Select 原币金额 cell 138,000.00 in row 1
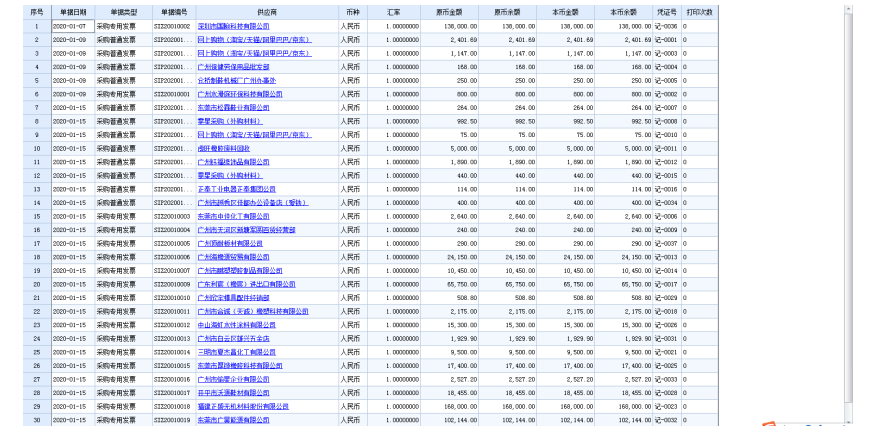The height and width of the screenshot is (435, 889). (x=450, y=26)
